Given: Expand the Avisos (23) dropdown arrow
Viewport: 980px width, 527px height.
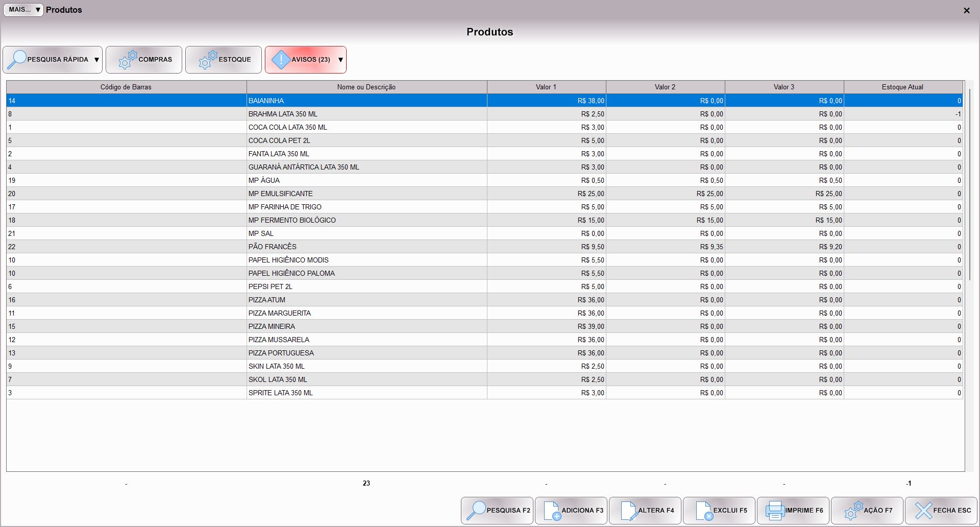Looking at the screenshot, I should click(x=340, y=60).
